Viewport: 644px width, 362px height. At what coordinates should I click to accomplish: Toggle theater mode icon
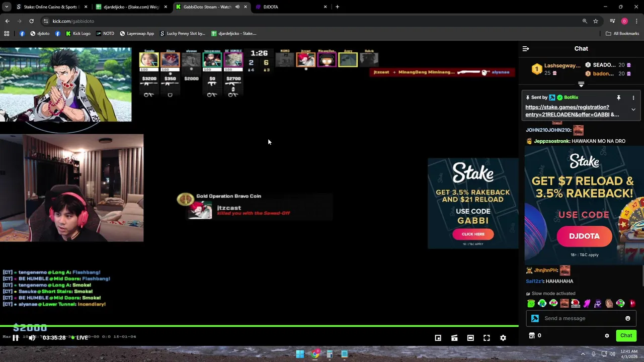point(470,338)
